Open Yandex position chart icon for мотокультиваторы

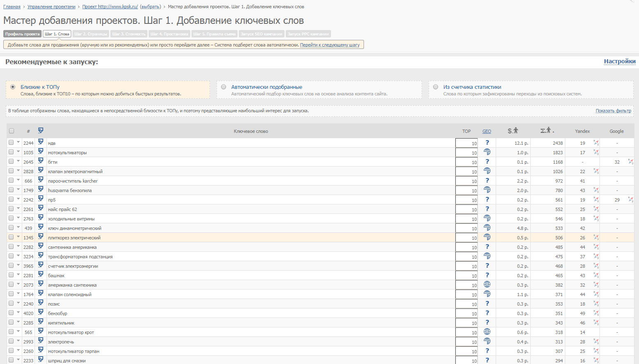(596, 152)
